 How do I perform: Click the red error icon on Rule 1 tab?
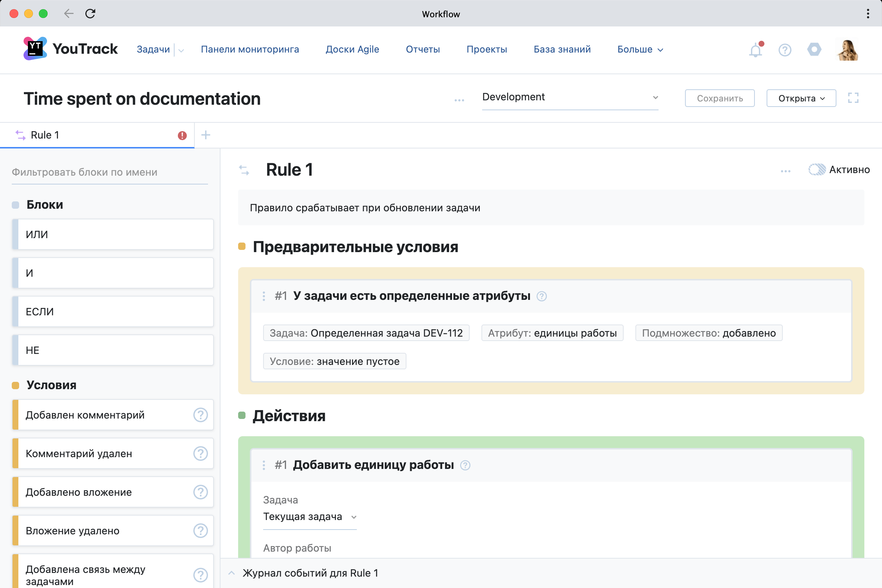pos(182,135)
